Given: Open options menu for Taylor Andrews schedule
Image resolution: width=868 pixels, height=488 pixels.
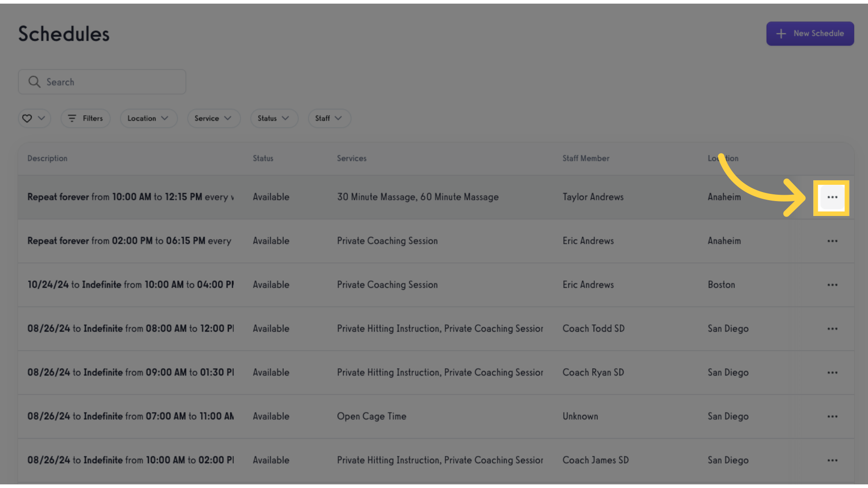Looking at the screenshot, I should (832, 197).
